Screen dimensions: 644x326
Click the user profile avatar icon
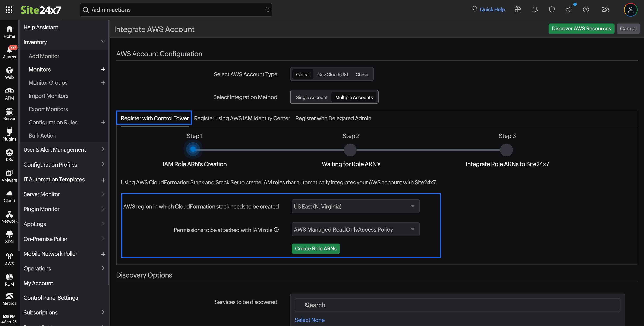[x=630, y=10]
